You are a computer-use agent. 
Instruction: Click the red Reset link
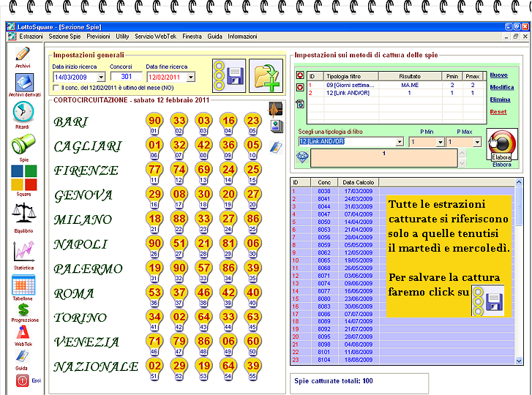tap(498, 111)
